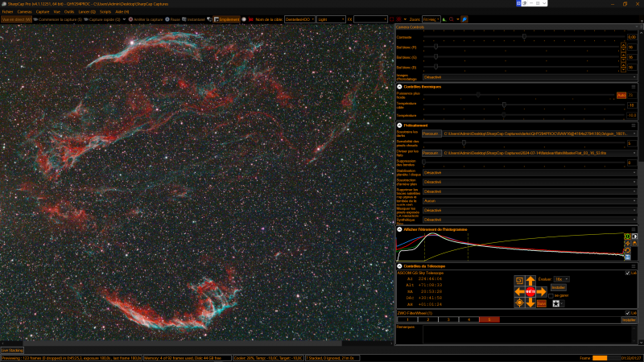The width and height of the screenshot is (644, 362).
Task: Open the FX effects dropdown
Action: (x=370, y=19)
